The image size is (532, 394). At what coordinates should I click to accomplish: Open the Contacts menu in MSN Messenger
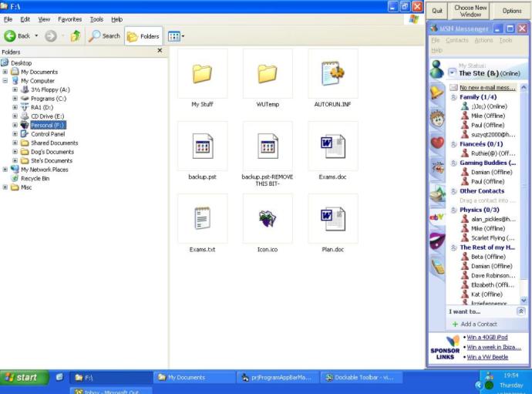point(456,40)
